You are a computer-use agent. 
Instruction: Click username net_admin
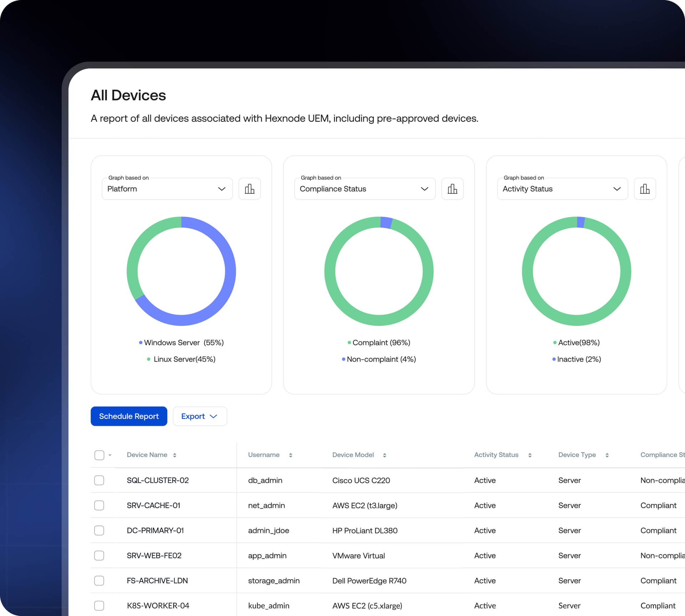point(267,505)
